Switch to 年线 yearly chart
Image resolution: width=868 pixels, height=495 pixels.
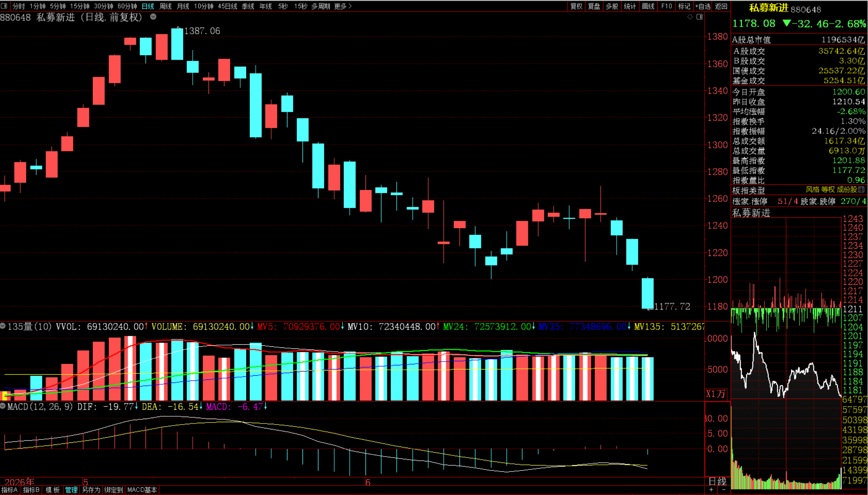(x=265, y=6)
